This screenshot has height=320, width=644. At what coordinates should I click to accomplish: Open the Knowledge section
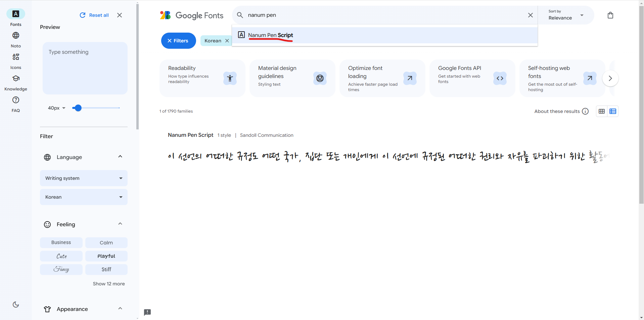point(16,82)
